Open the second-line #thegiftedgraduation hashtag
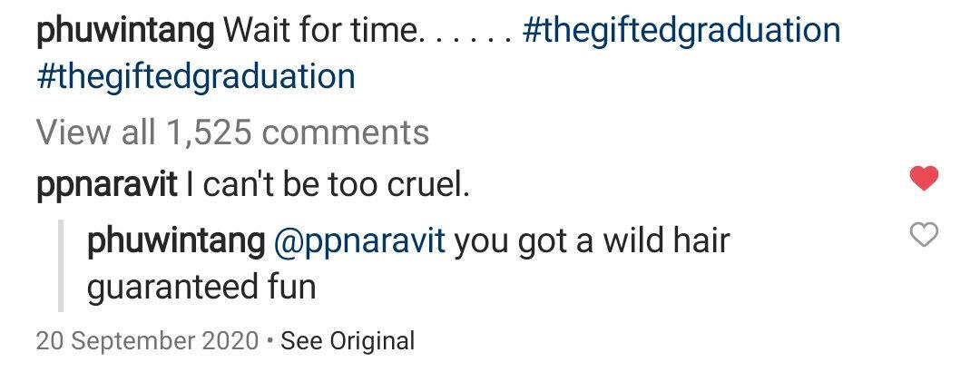The image size is (980, 372). [196, 77]
